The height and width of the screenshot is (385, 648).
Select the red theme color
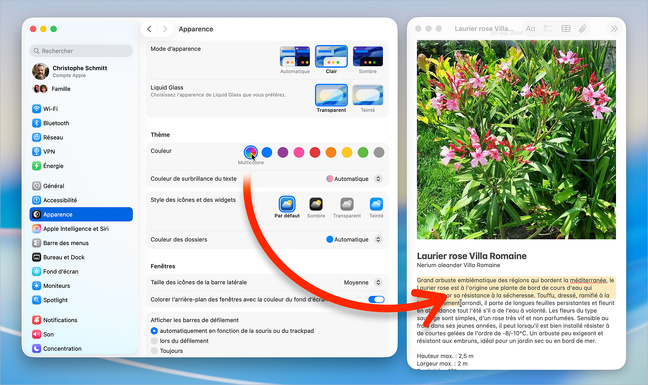[x=315, y=152]
